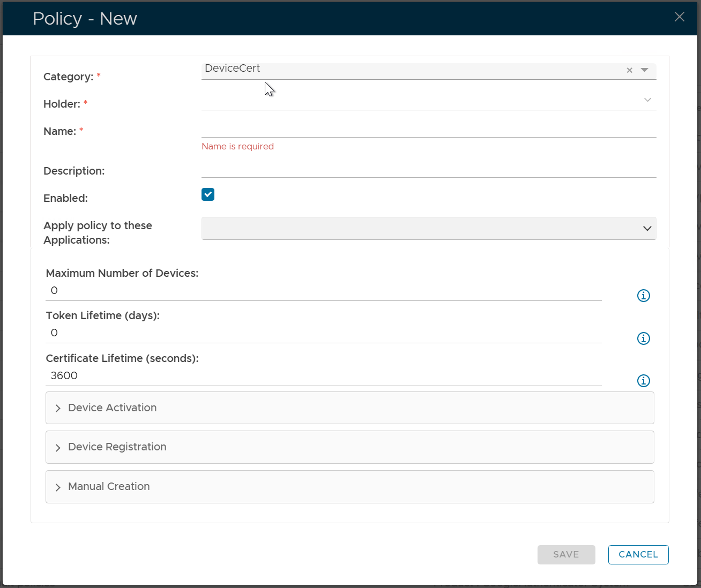
Task: Click into the Description field
Action: coord(429,169)
